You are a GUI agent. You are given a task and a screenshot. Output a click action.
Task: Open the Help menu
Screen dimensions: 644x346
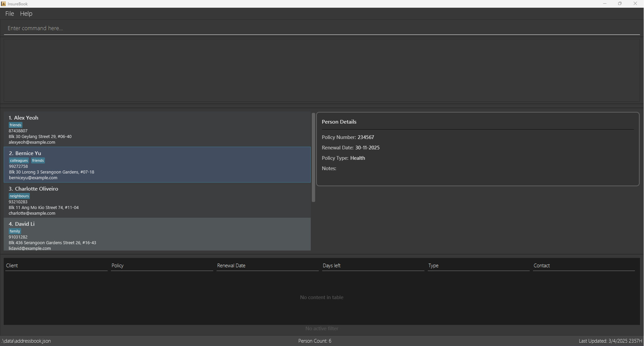coord(26,14)
